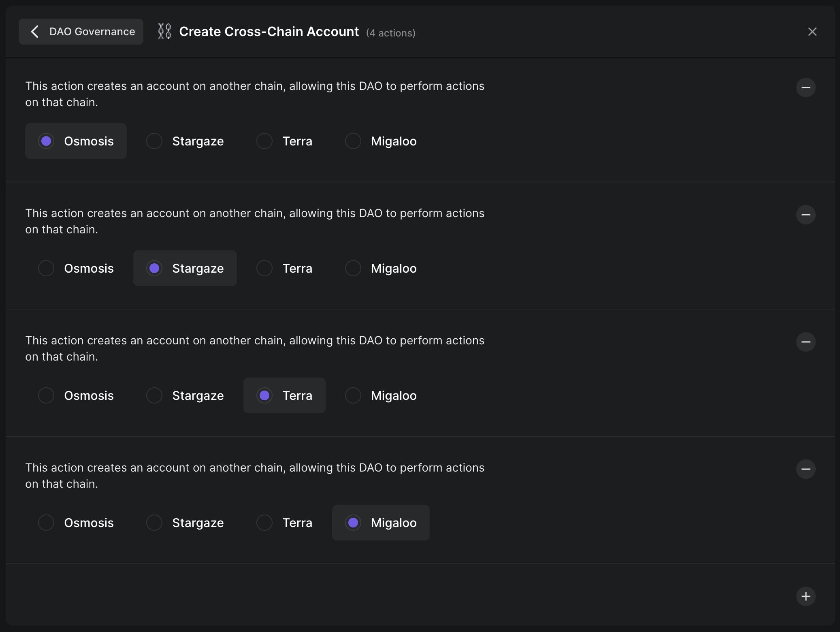This screenshot has height=632, width=840.
Task: Remove the second action with Stargaze selected
Action: [806, 215]
